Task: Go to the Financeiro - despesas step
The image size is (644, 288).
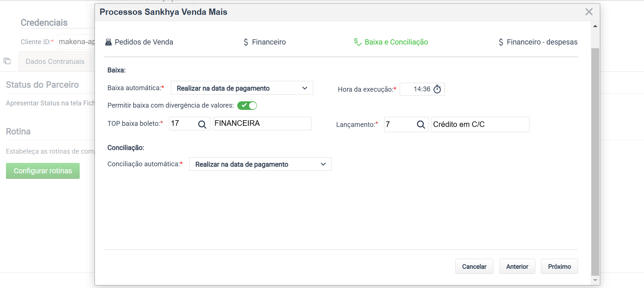Action: pos(538,42)
